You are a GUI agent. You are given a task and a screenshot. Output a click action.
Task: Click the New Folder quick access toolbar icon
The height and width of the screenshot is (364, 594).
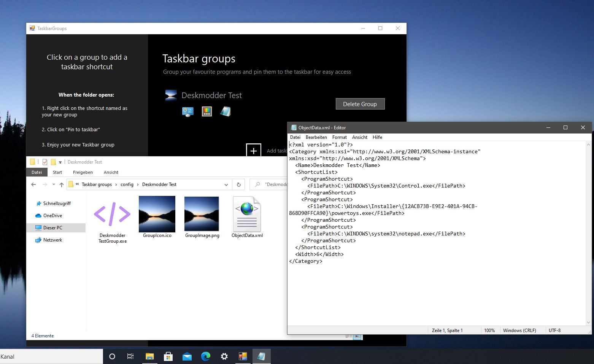click(53, 162)
